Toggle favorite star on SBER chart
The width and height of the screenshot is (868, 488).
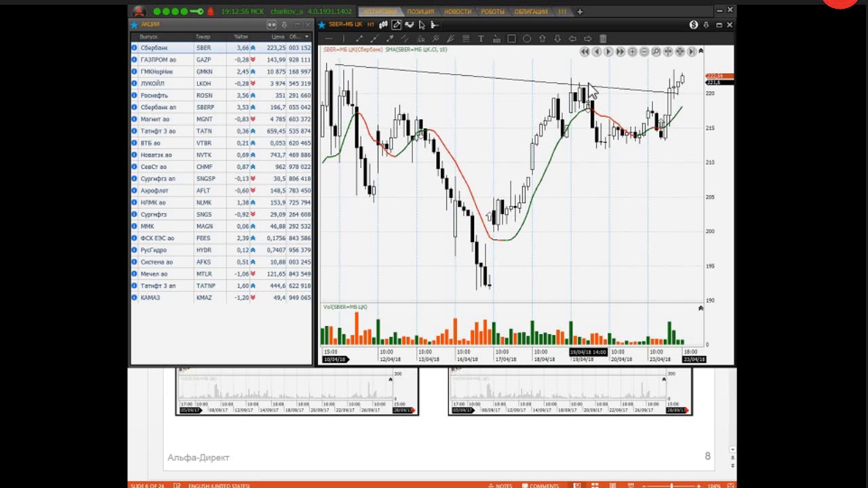click(322, 25)
